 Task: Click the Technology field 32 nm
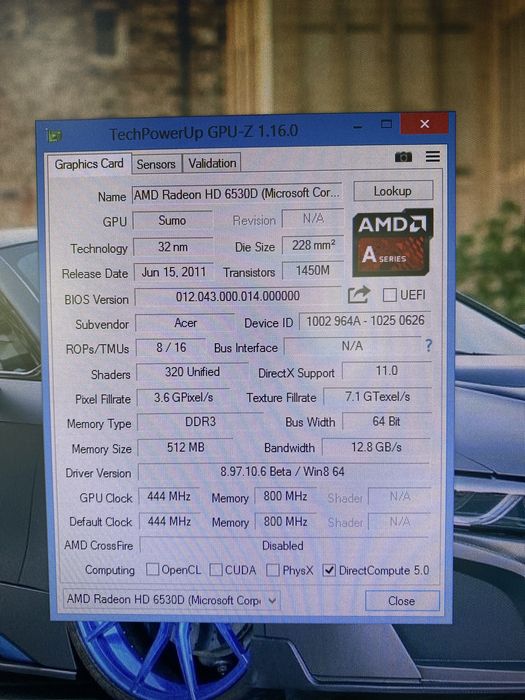click(173, 246)
